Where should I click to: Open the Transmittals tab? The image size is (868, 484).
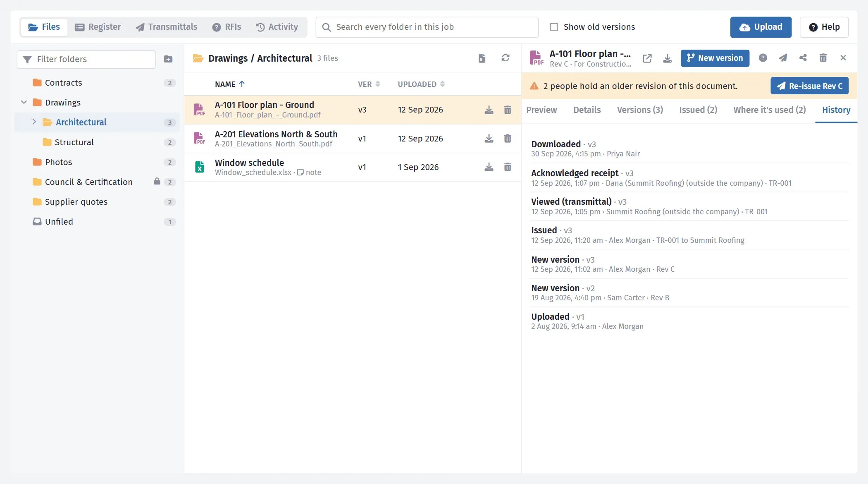pos(167,27)
